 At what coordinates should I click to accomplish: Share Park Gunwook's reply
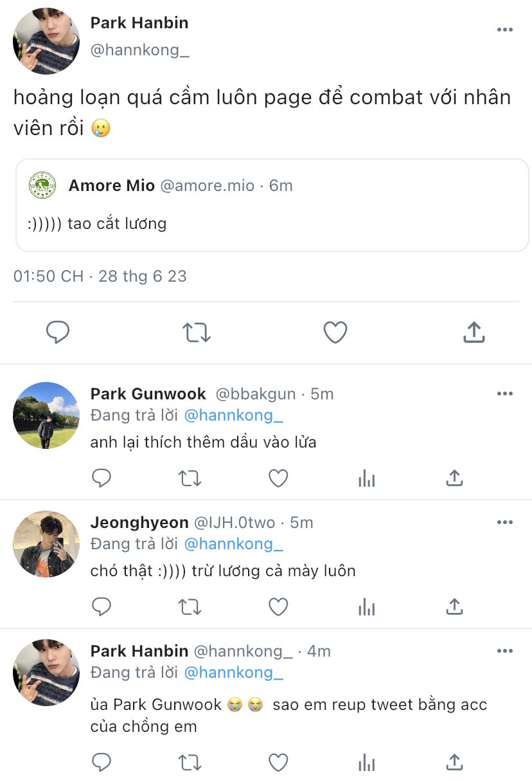click(454, 478)
